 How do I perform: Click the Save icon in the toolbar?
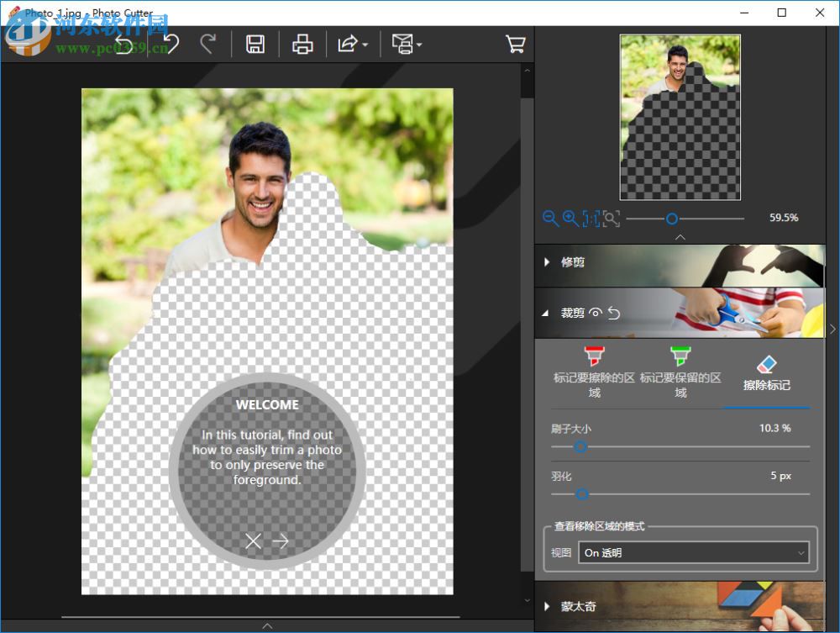coord(256,44)
